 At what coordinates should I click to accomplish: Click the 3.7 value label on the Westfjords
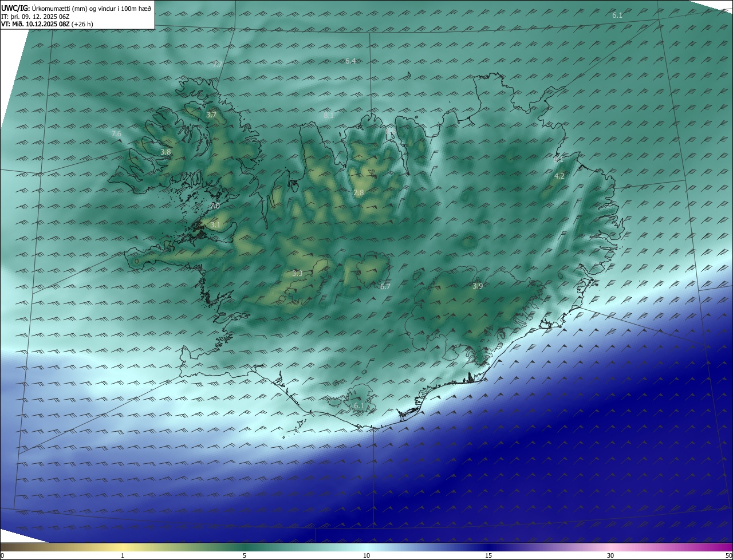211,115
